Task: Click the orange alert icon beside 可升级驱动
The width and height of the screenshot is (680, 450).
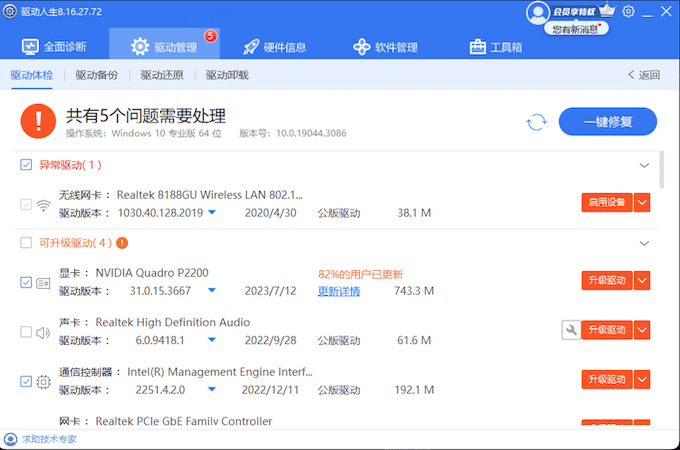Action: coord(122,243)
